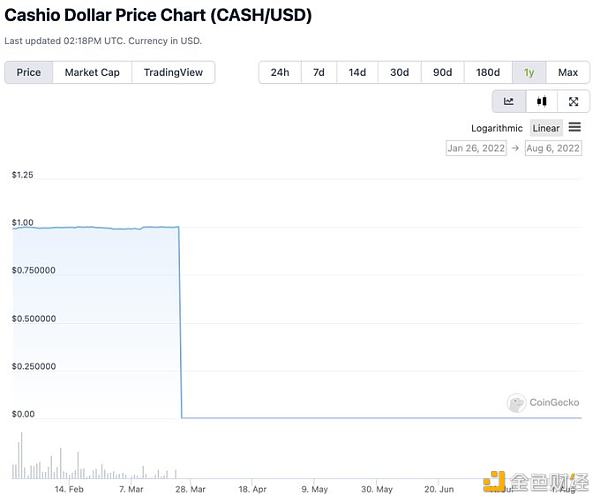Show the 24h price range
Image resolution: width=600 pixels, height=503 pixels.
280,72
